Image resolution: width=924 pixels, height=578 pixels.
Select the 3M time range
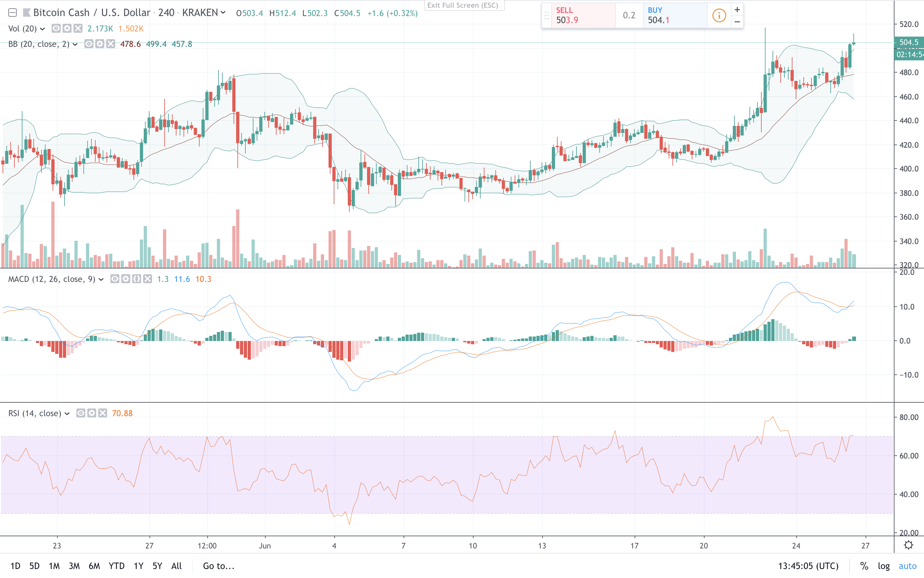point(74,566)
